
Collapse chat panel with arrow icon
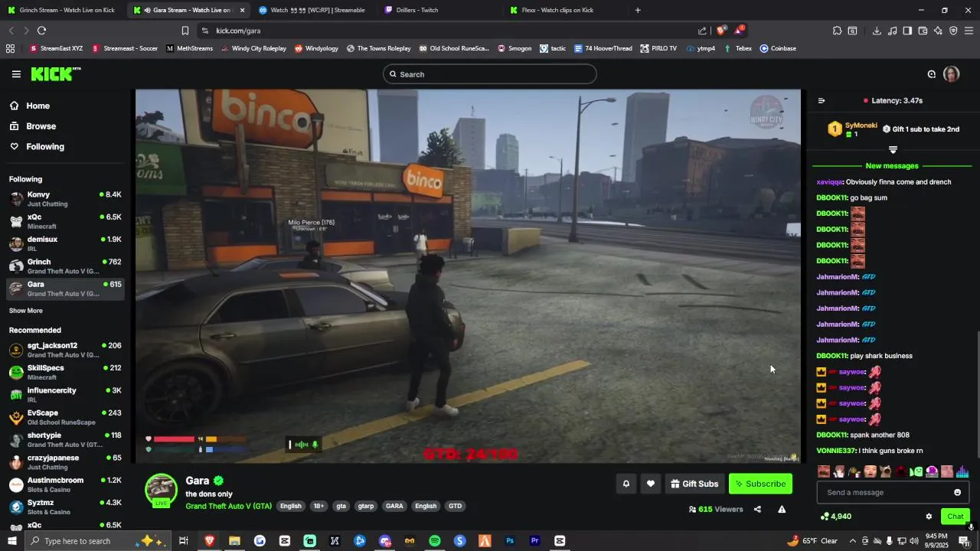click(822, 100)
